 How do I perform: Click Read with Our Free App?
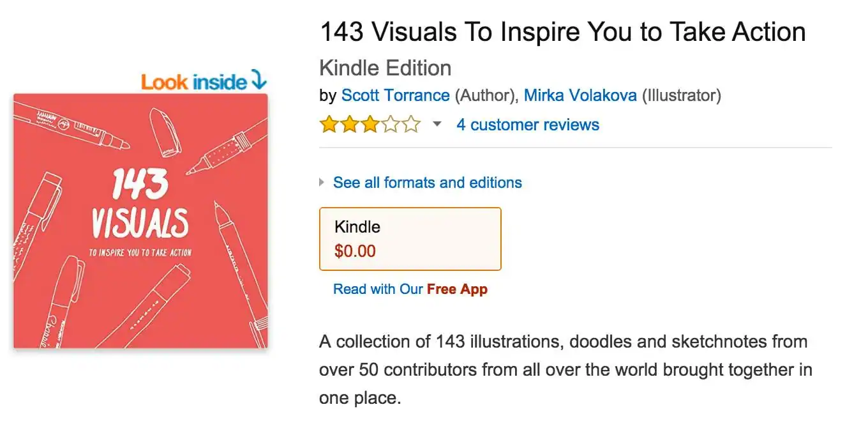(x=410, y=289)
